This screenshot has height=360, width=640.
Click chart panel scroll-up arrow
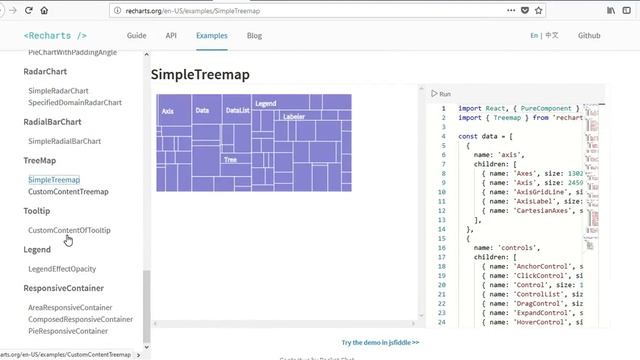pos(422,88)
